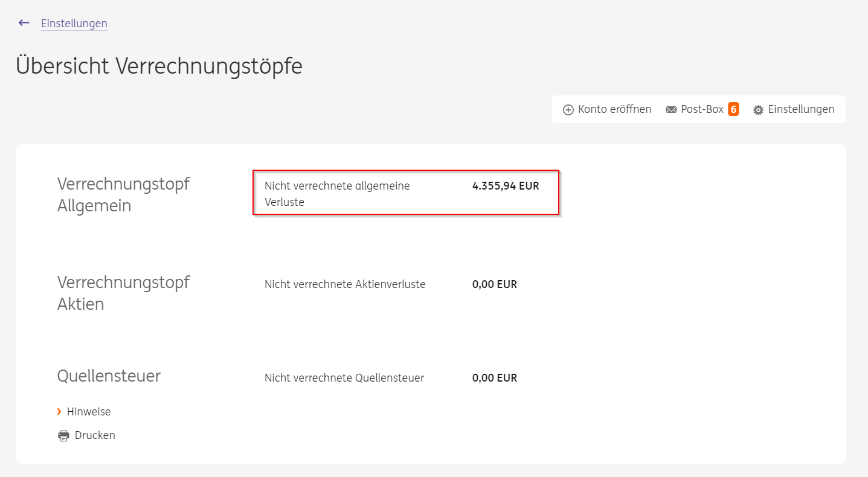Click the Quellensteuer section heading
The width and height of the screenshot is (868, 477).
pyautogui.click(x=109, y=376)
